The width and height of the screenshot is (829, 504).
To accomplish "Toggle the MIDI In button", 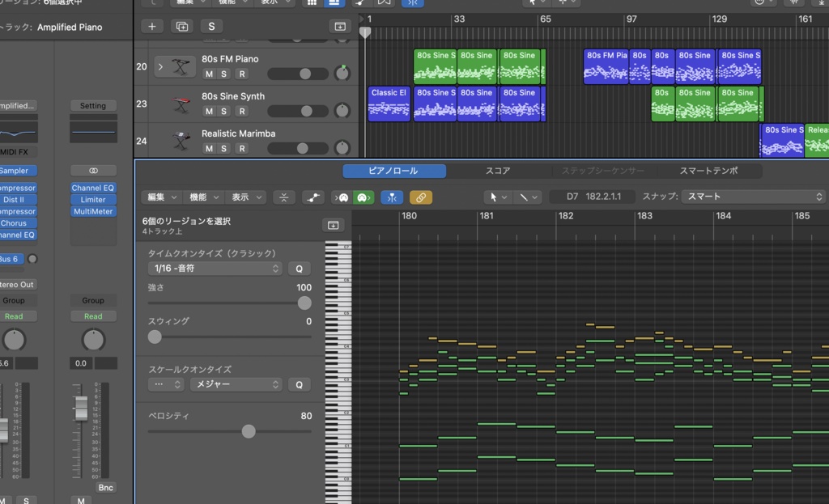I will tap(342, 197).
